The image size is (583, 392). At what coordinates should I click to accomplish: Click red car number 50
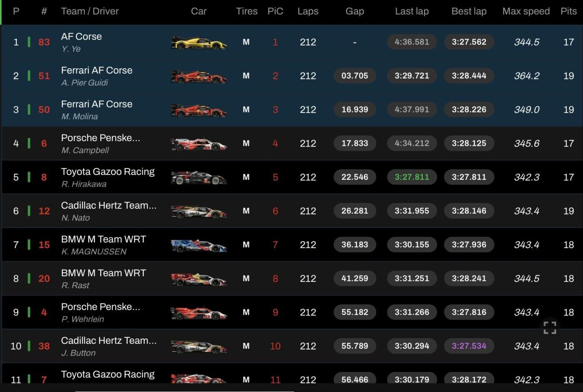(44, 110)
